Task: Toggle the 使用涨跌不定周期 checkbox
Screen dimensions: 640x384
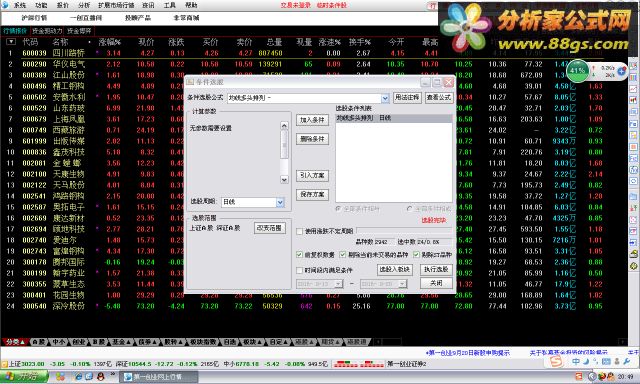Action: click(300, 231)
